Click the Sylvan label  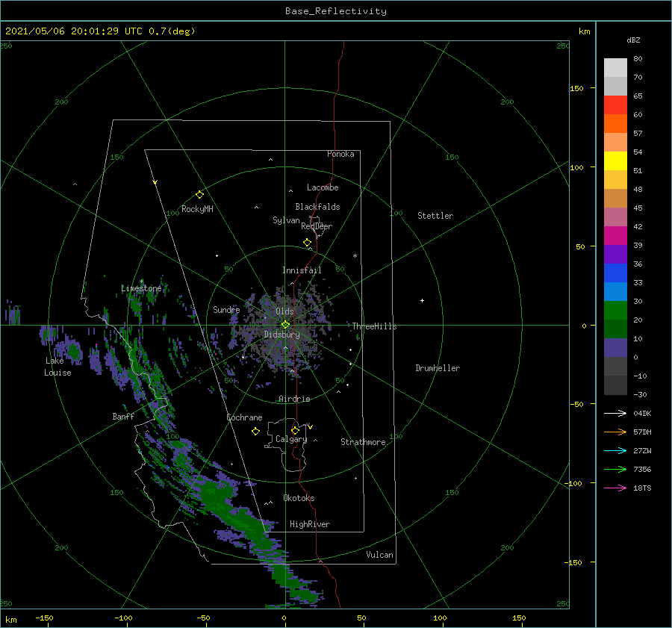click(286, 220)
